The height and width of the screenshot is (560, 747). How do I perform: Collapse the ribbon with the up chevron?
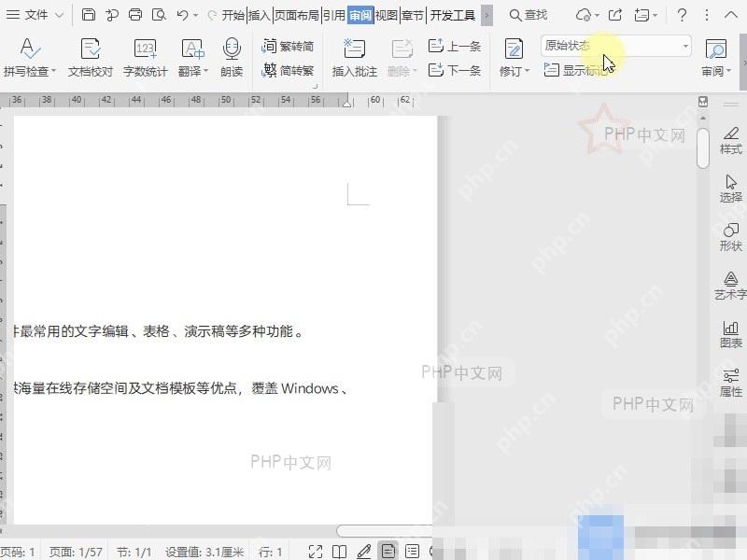[x=731, y=15]
